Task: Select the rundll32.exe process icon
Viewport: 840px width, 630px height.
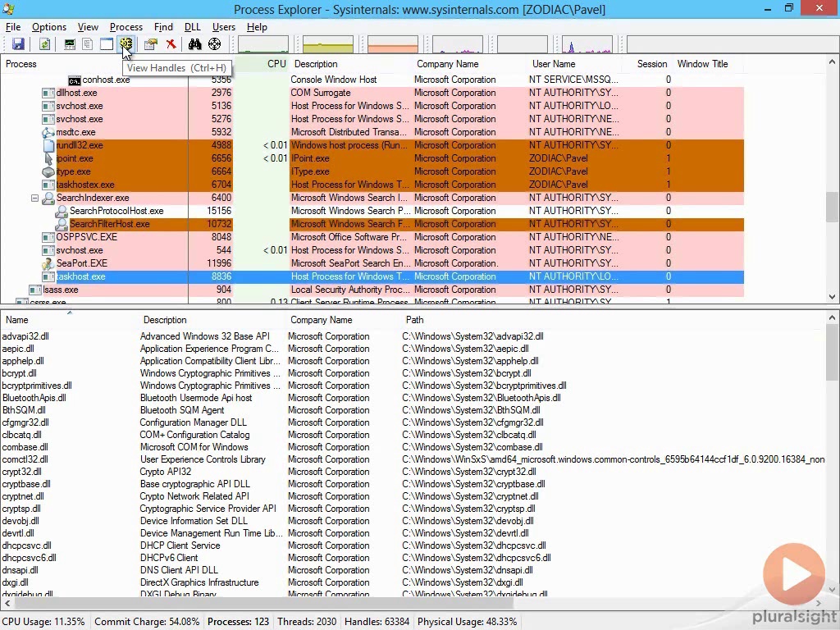Action: 48,145
